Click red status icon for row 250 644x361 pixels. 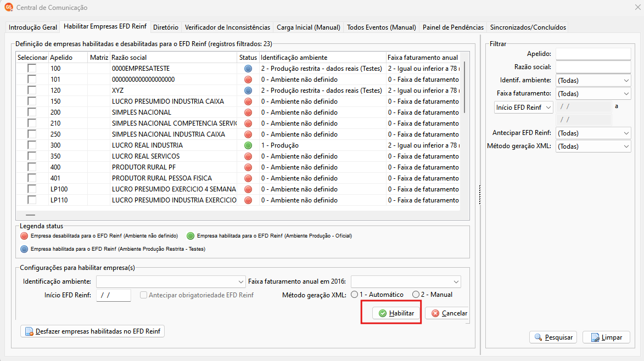coord(248,134)
